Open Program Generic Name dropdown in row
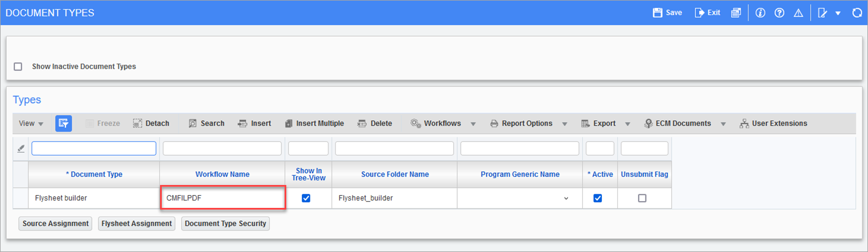The width and height of the screenshot is (868, 252). (566, 198)
